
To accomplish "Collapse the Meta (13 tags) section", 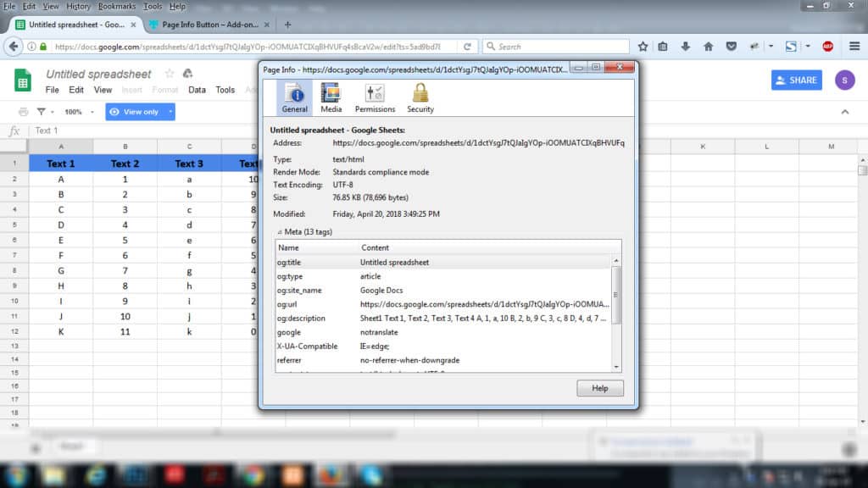I will [280, 232].
